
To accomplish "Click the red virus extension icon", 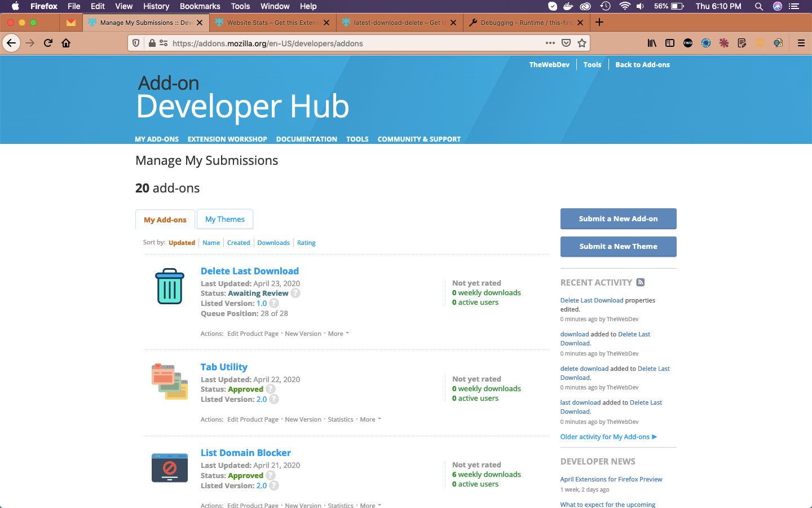I will [724, 43].
